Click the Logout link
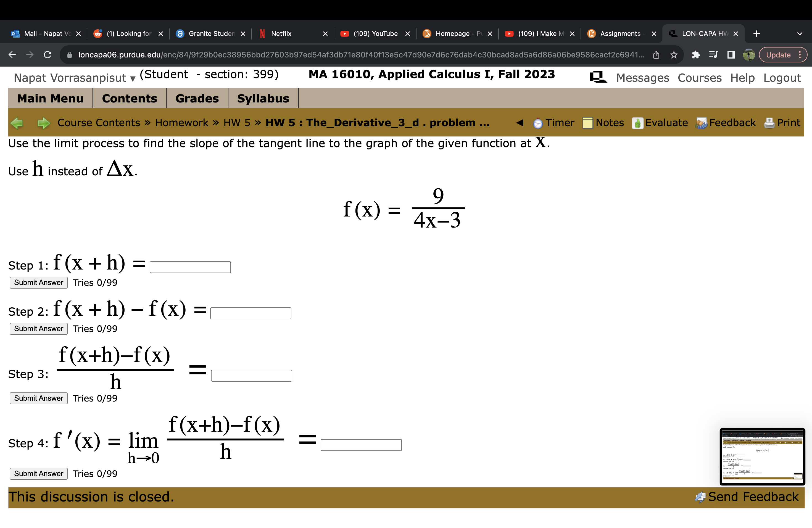Screen dimensions: 812x528 pyautogui.click(x=782, y=77)
